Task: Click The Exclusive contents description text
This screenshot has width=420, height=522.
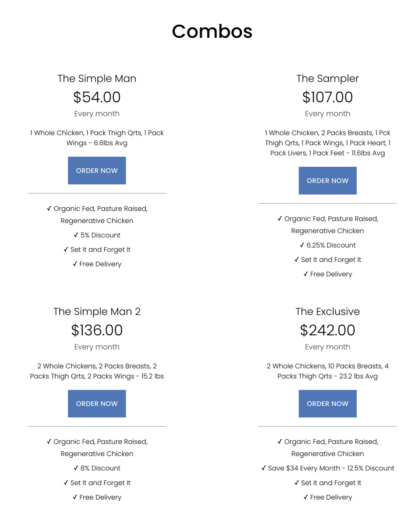Action: click(x=327, y=371)
